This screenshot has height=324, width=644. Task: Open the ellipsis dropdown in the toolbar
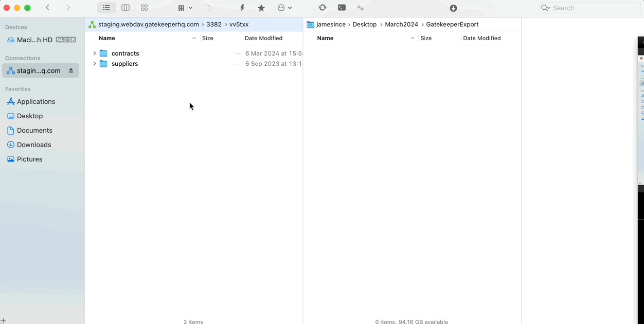point(282,8)
